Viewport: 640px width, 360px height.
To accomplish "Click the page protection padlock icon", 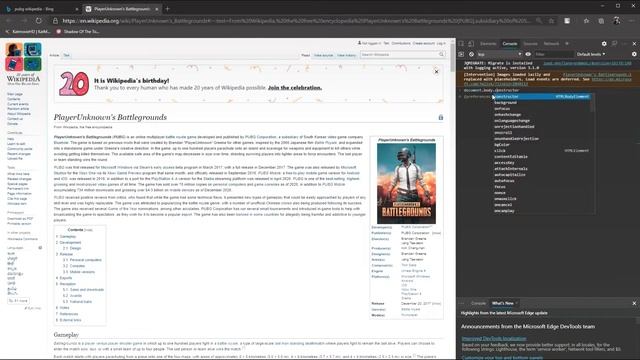I will click(441, 118).
